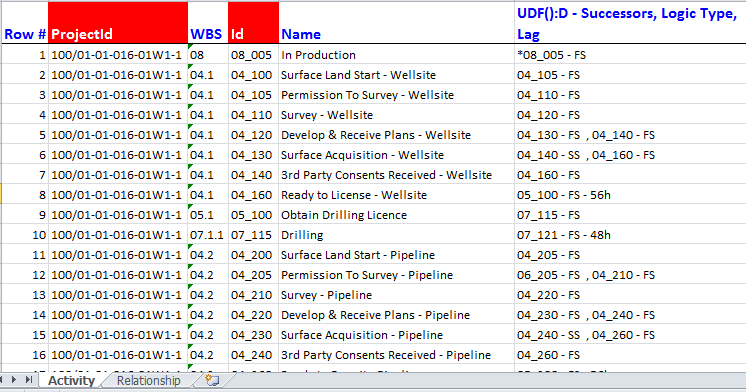This screenshot has width=746, height=392.
Task: Select the red Id header cell
Action: [254, 22]
